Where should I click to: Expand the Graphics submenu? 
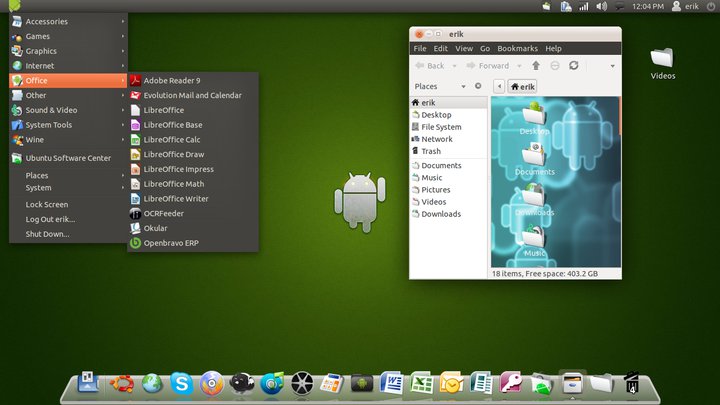[68, 51]
